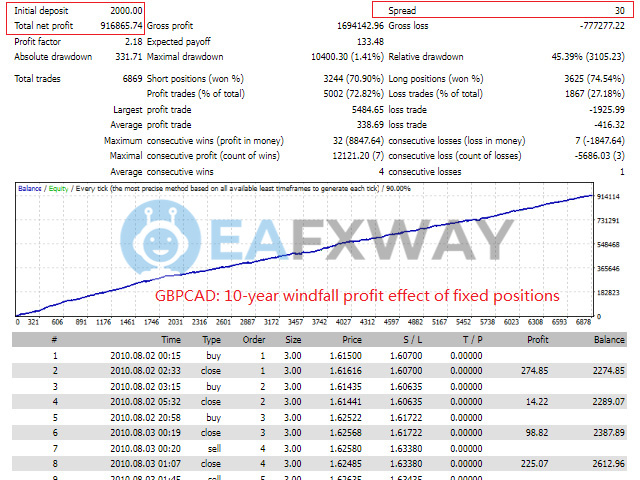The width and height of the screenshot is (640, 480).
Task: Select the Gross loss value -777277.22
Action: [x=602, y=26]
